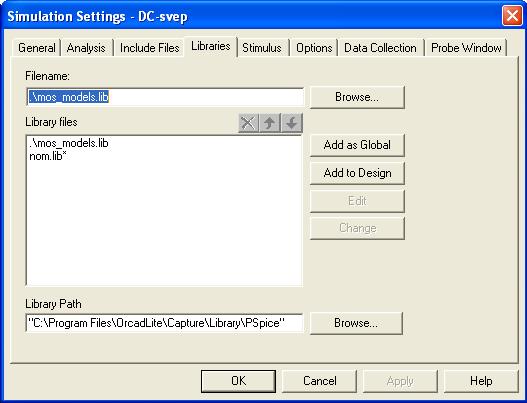Select nom.lib* in the Library files list
Image resolution: width=527 pixels, height=403 pixels.
(x=48, y=156)
